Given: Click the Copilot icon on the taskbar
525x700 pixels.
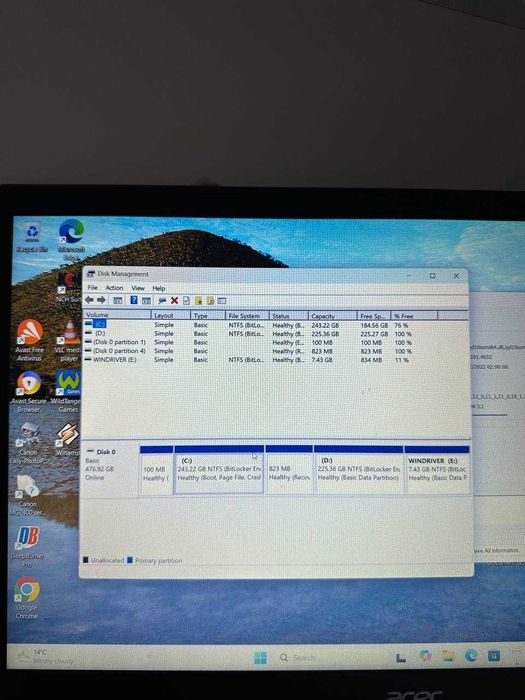Looking at the screenshot, I should 425,656.
